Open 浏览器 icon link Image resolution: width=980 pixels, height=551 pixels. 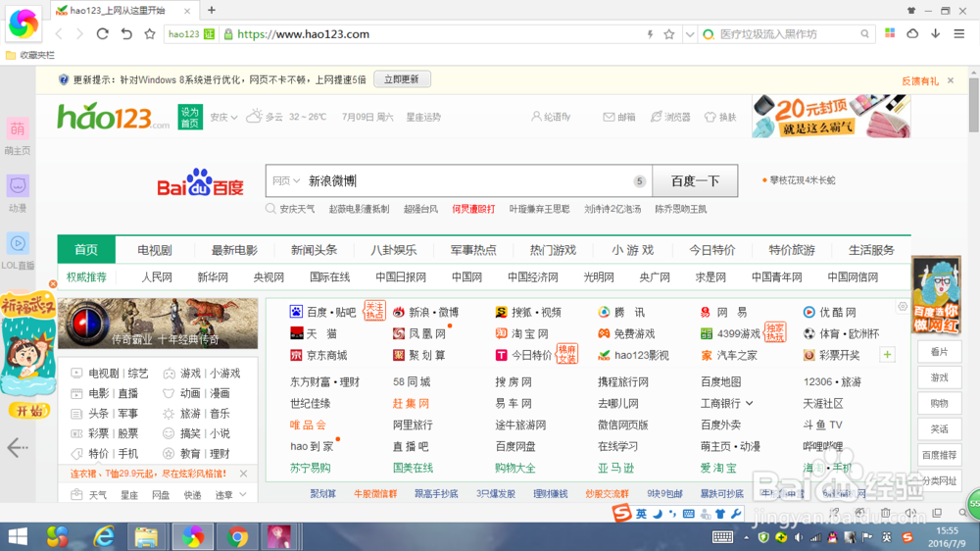[670, 117]
